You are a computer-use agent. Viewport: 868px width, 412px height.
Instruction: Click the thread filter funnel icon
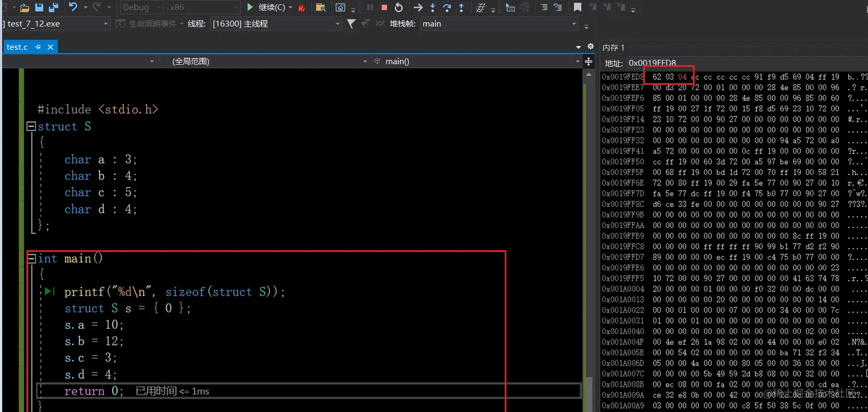coord(351,24)
